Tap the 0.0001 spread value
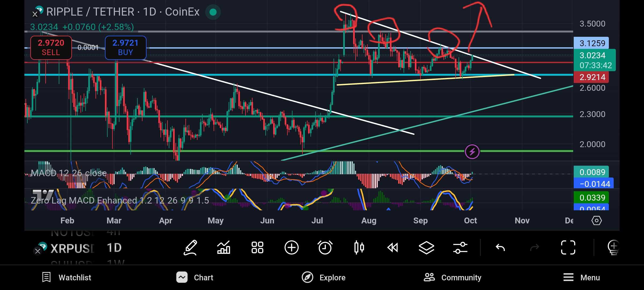 88,48
